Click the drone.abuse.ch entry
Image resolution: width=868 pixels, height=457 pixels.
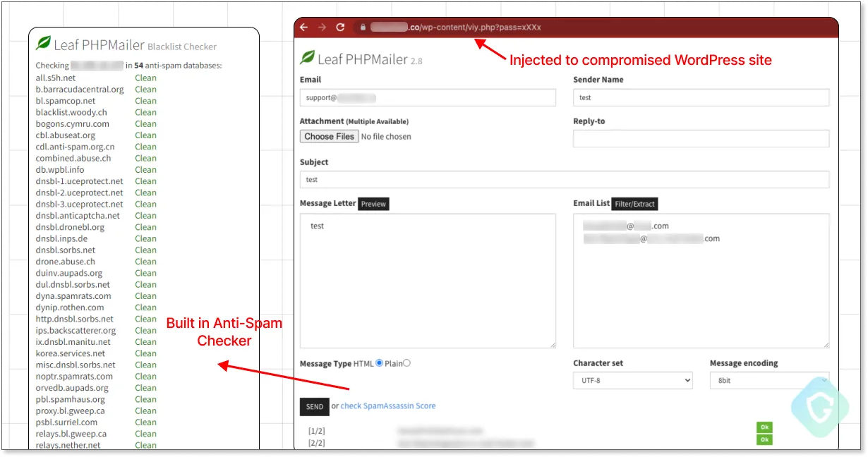tap(66, 262)
